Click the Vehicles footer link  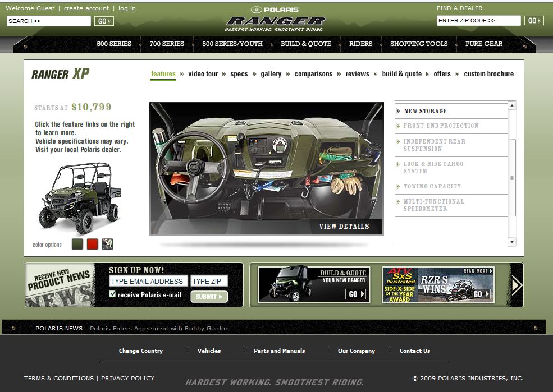coord(209,351)
